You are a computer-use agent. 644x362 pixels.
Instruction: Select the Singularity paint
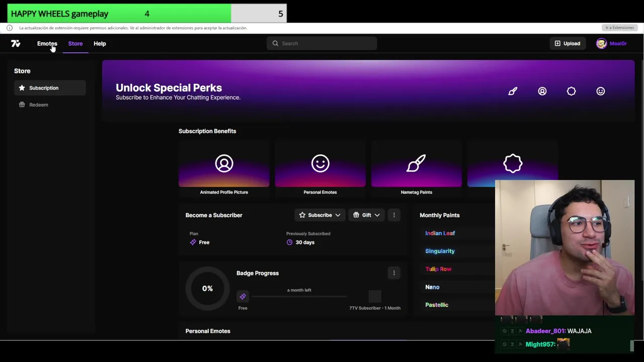pyautogui.click(x=440, y=251)
